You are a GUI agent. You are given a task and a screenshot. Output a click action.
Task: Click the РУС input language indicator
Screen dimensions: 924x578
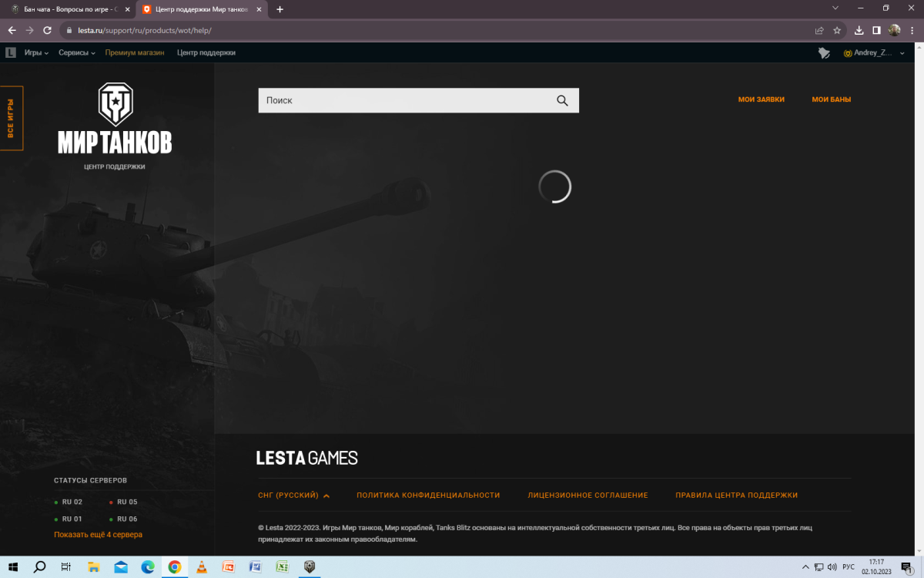[849, 567]
